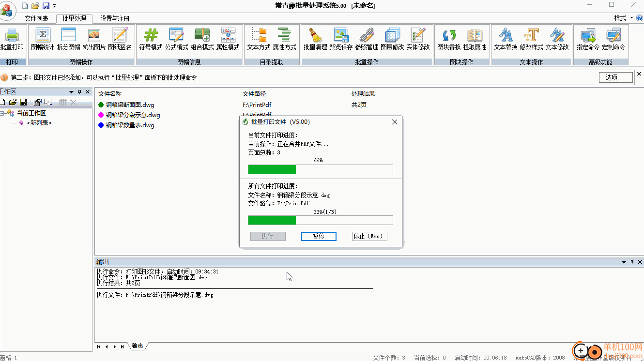The width and height of the screenshot is (644, 361).
Task: Open the 工作区 panel dropdown arrow
Action: click(x=72, y=91)
